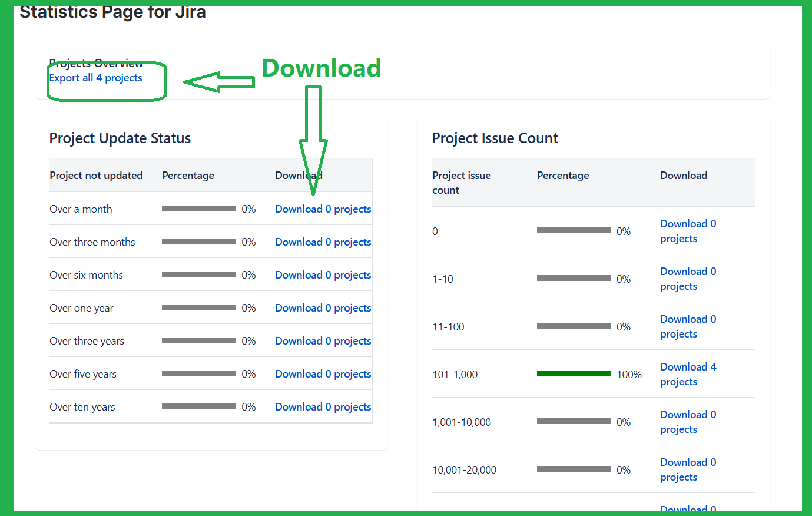
Task: Click the Over three years row label
Action: [87, 341]
